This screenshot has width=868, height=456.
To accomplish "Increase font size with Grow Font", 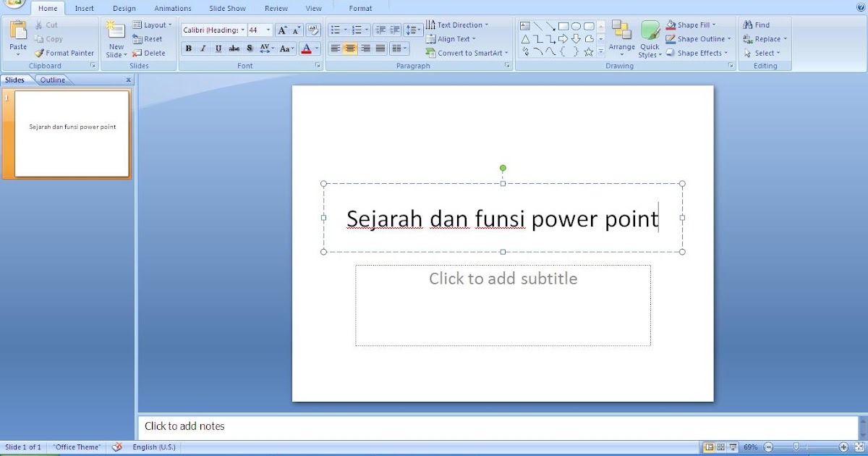I will (282, 30).
